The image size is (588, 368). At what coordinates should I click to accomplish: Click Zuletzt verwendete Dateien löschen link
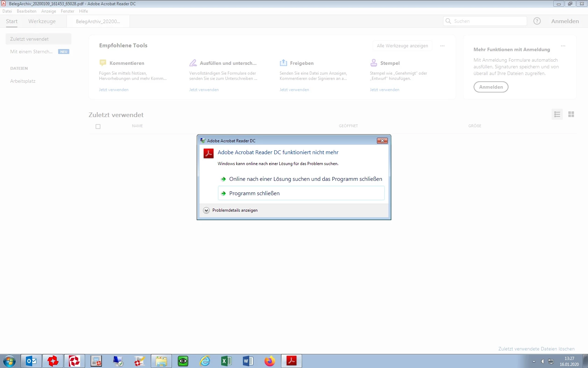(x=537, y=349)
